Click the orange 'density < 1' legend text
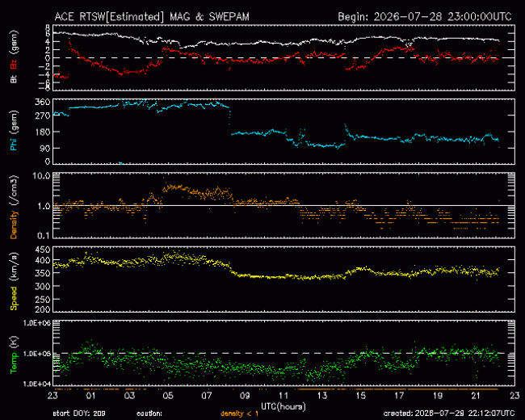Viewport: 525px width, 420px height. (239, 414)
